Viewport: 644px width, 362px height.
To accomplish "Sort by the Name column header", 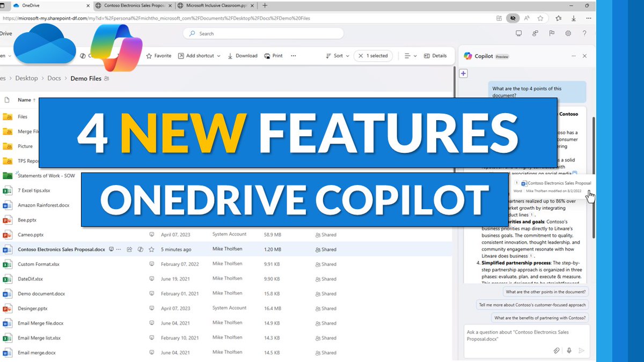I will coord(27,100).
